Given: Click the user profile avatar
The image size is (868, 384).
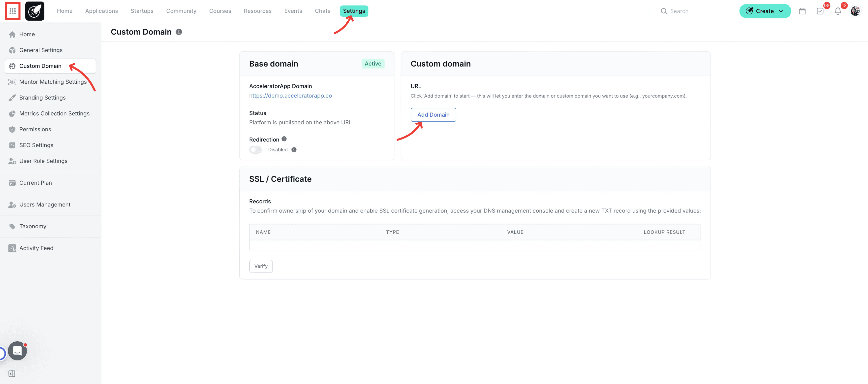Looking at the screenshot, I should click(855, 11).
